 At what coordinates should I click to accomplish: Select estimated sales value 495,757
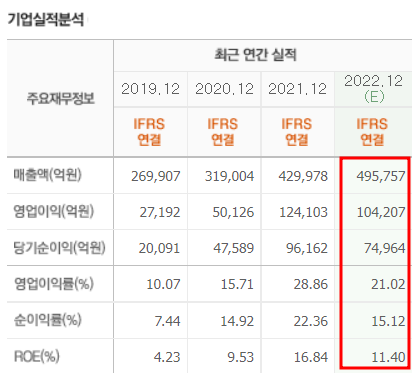381,176
